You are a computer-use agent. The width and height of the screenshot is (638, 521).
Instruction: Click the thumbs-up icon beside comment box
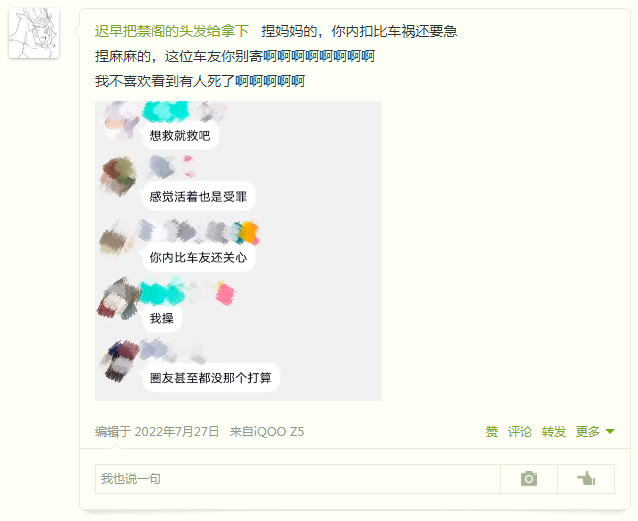[x=586, y=478]
